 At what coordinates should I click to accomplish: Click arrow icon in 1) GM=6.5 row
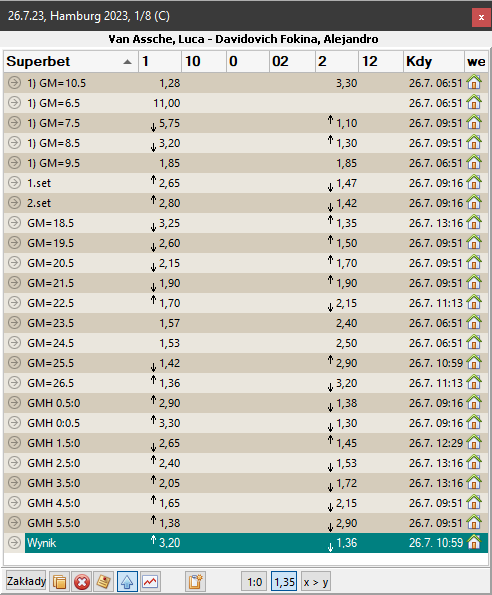click(x=14, y=103)
